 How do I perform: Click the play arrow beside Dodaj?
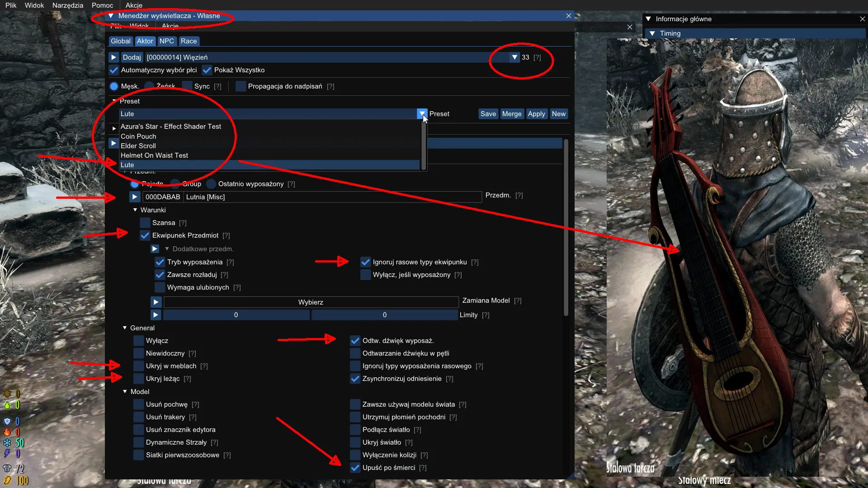point(114,57)
